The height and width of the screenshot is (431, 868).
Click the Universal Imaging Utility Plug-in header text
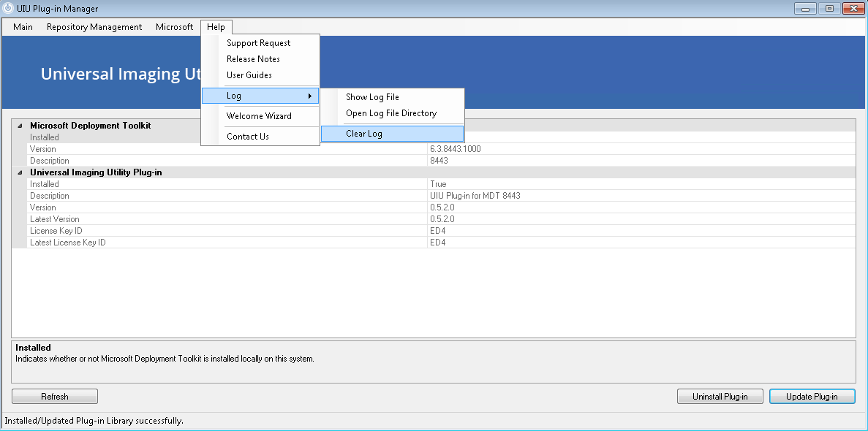pyautogui.click(x=96, y=172)
